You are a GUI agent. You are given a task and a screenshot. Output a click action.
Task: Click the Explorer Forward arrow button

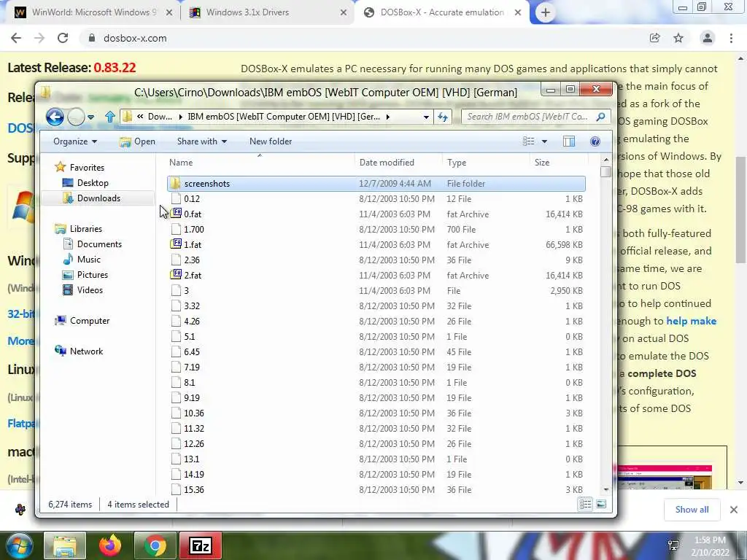(x=76, y=117)
